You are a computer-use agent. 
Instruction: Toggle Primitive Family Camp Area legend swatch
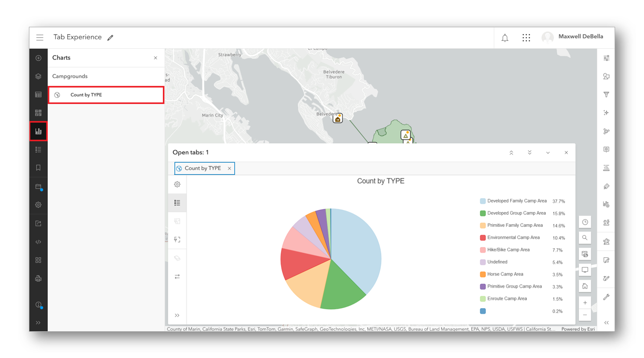483,226
